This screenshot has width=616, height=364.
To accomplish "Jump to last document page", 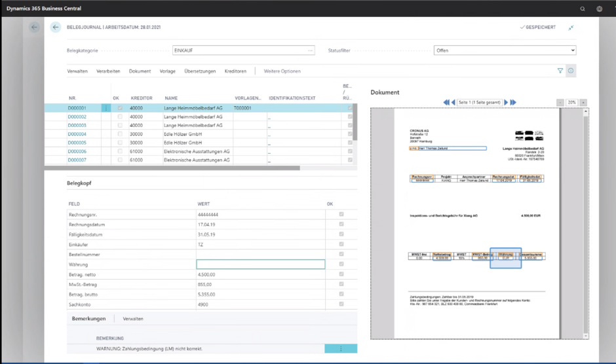I will pyautogui.click(x=514, y=103).
